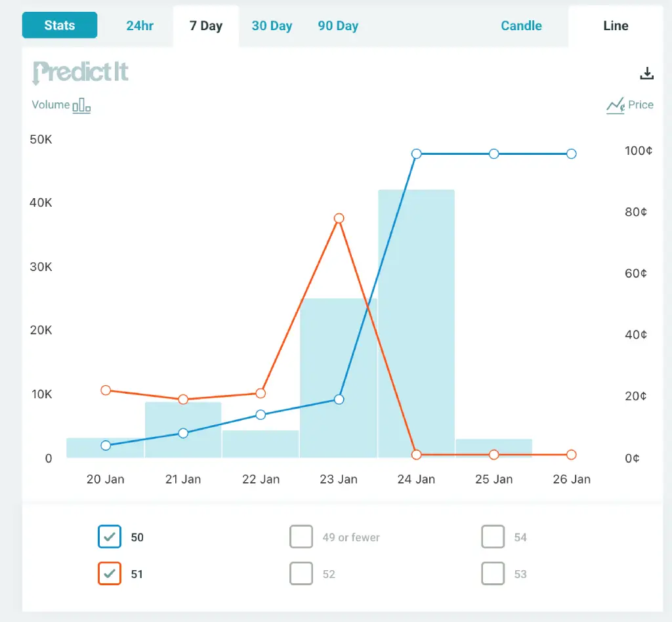Image resolution: width=672 pixels, height=622 pixels.
Task: Click the '80¢' price axis label
Action: (636, 212)
